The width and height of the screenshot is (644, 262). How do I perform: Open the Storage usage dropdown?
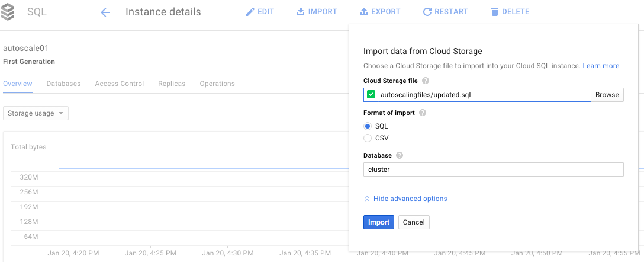[36, 114]
